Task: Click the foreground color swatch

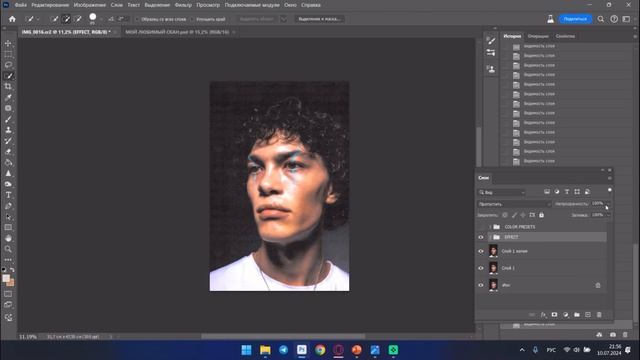Action: click(x=6, y=278)
